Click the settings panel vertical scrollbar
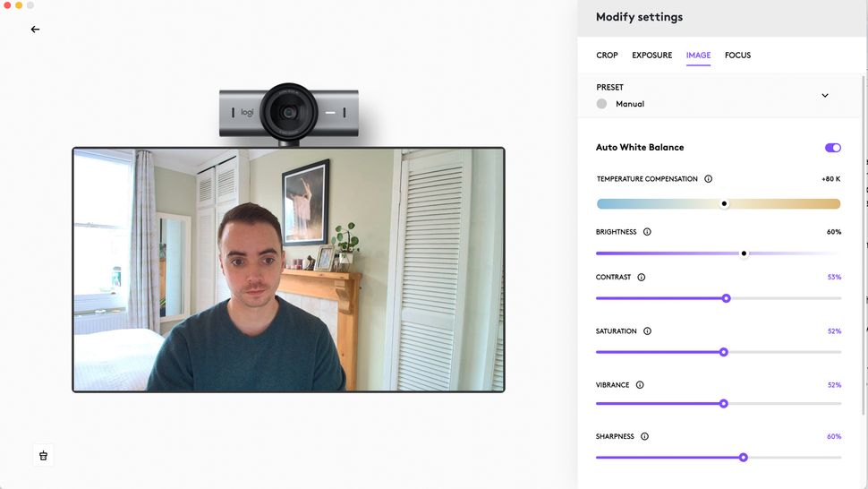Viewport: 868px width, 489px height. pos(863,245)
